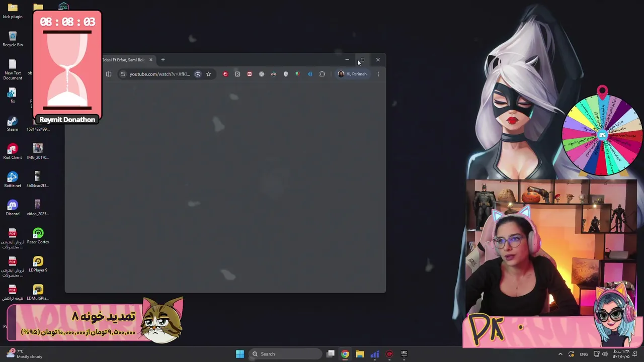Screen dimensions: 644x362
Task: Open the Steam desktop shortcut
Action: (x=13, y=123)
